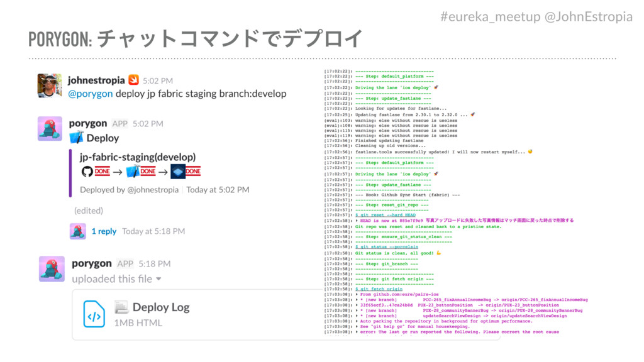
Task: Click johnestropia's profile avatar photo
Action: (x=49, y=85)
